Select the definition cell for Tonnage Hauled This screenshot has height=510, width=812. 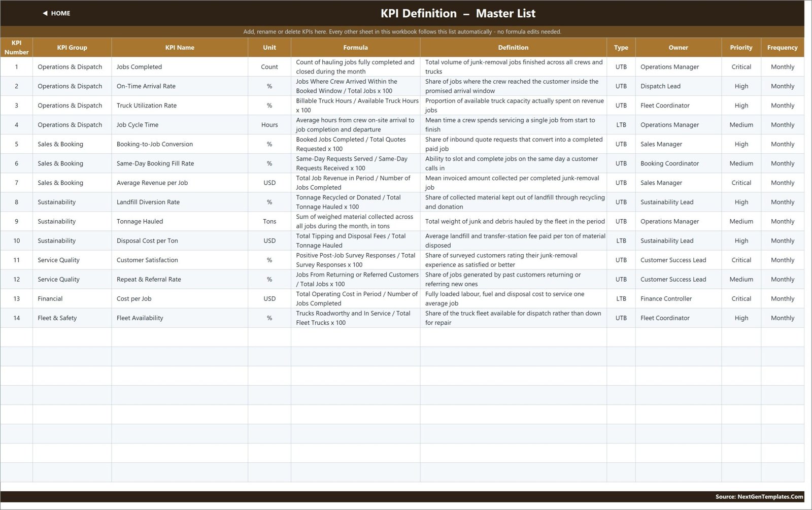[513, 221]
